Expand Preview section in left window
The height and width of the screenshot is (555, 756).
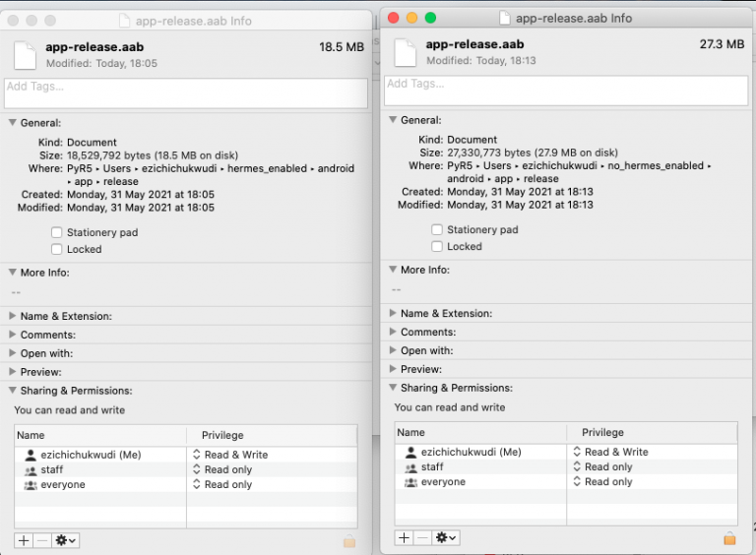pyautogui.click(x=13, y=371)
